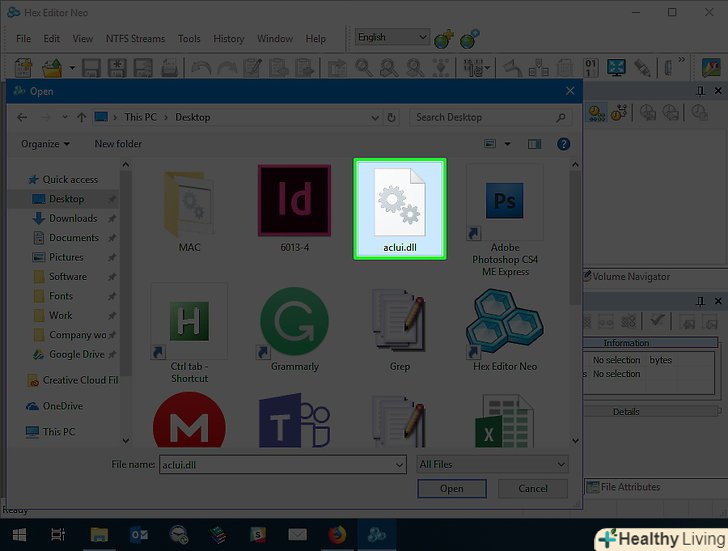Open the Edit menu

pyautogui.click(x=52, y=39)
